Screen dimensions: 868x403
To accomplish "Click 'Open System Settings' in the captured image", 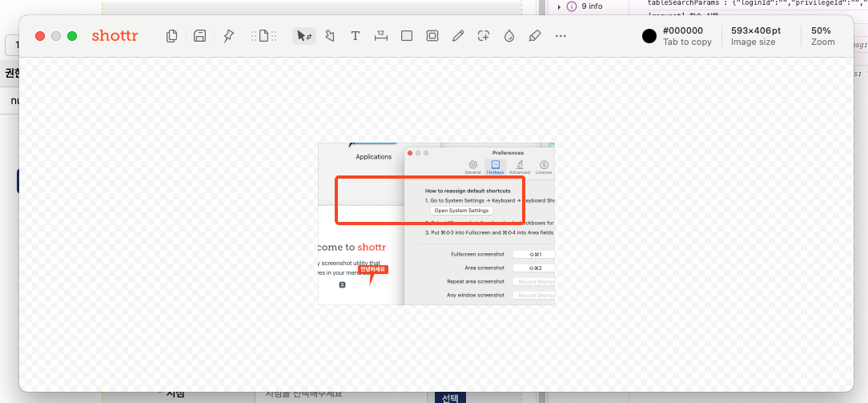I will pos(462,211).
